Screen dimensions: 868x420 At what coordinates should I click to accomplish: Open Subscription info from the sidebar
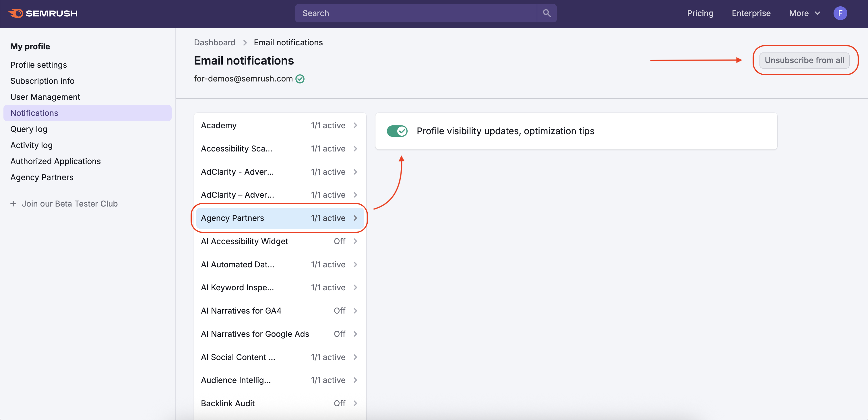click(42, 81)
